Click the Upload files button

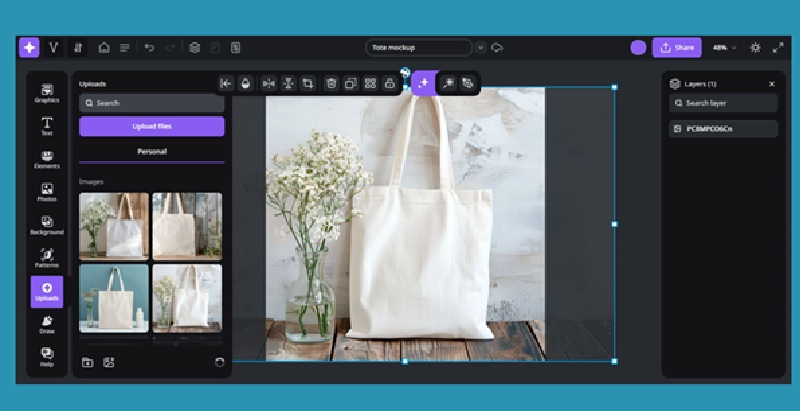tap(152, 126)
